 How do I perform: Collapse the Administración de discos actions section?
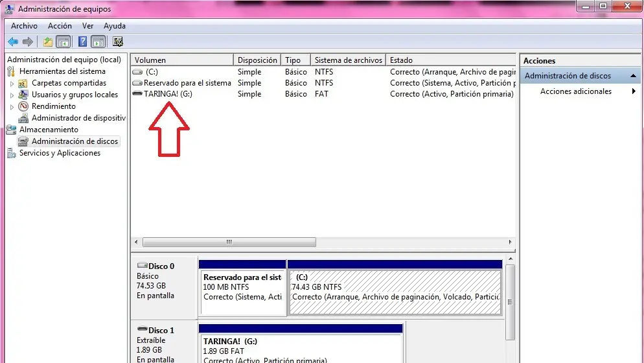point(634,76)
